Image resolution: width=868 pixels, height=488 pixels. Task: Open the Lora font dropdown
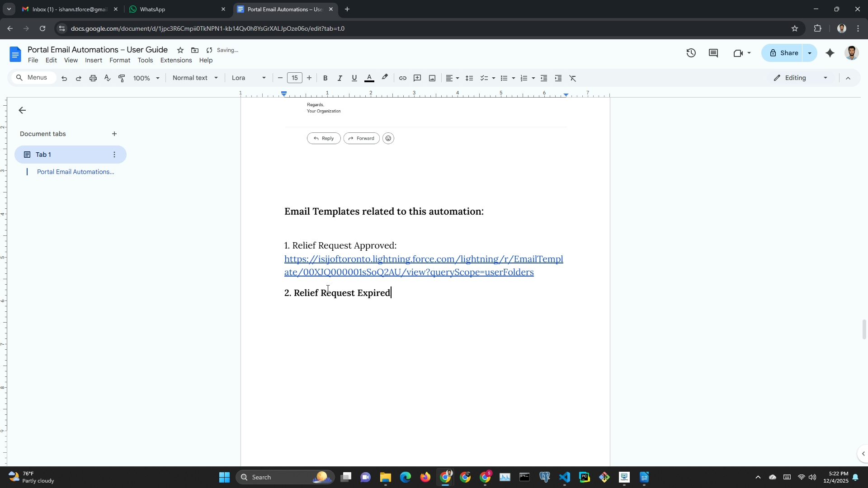coord(248,78)
